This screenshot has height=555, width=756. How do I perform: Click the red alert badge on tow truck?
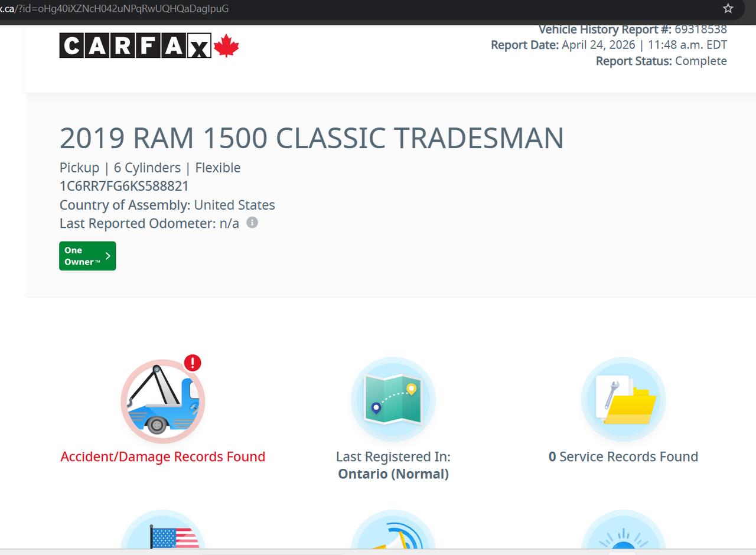[x=193, y=363]
